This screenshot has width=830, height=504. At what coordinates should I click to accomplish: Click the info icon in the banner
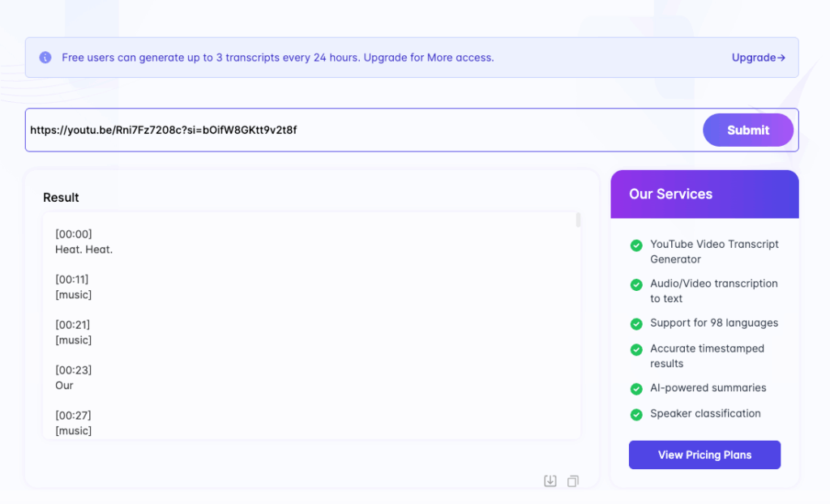pyautogui.click(x=45, y=58)
